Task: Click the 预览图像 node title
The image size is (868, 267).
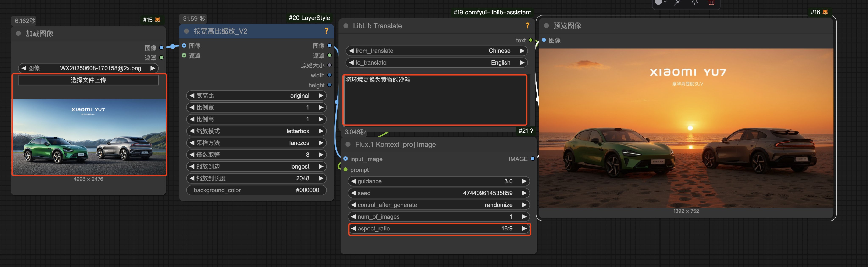Action: point(567,25)
